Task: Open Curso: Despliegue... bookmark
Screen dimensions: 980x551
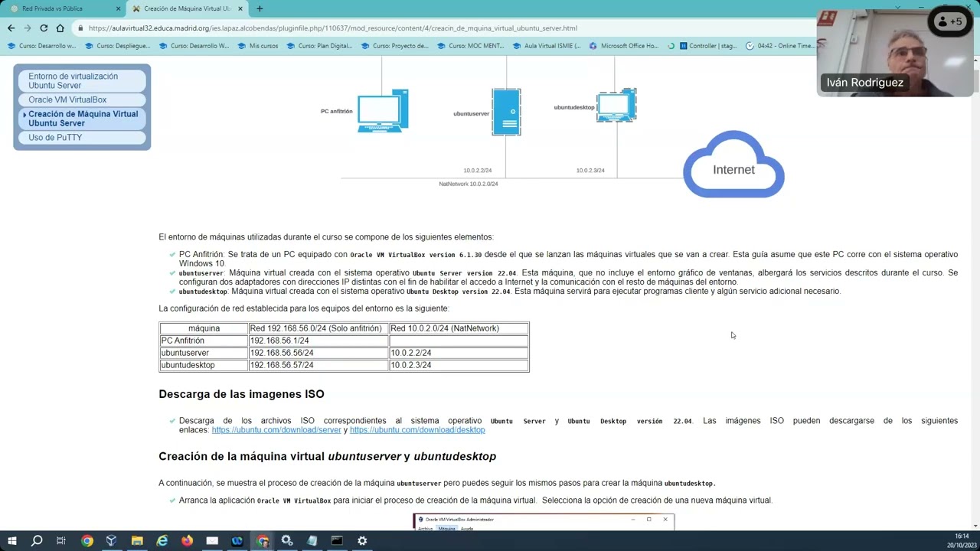Action: (x=117, y=45)
